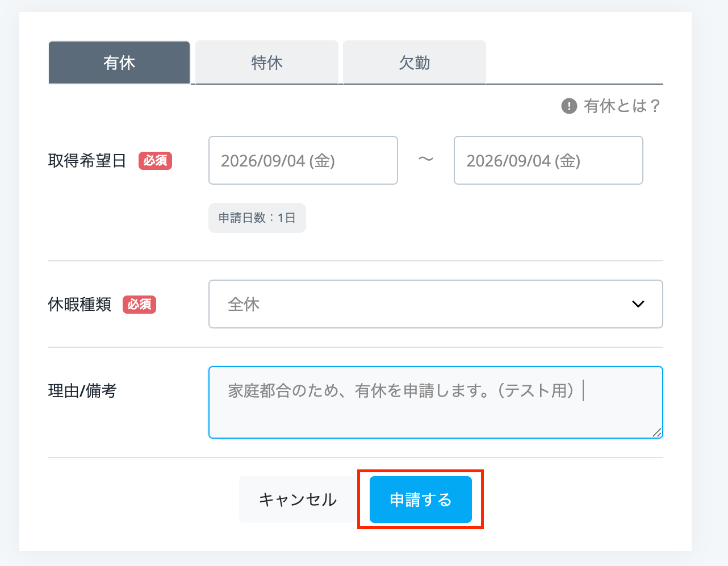Viewport: 728px width, 566px height.
Task: Click the 必須 badge next to 休暇種類
Action: click(x=139, y=305)
